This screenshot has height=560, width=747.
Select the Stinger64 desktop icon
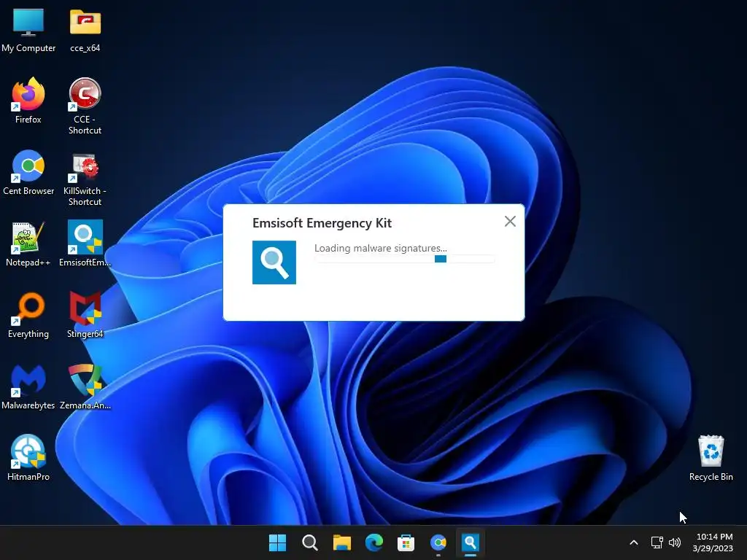tap(85, 315)
